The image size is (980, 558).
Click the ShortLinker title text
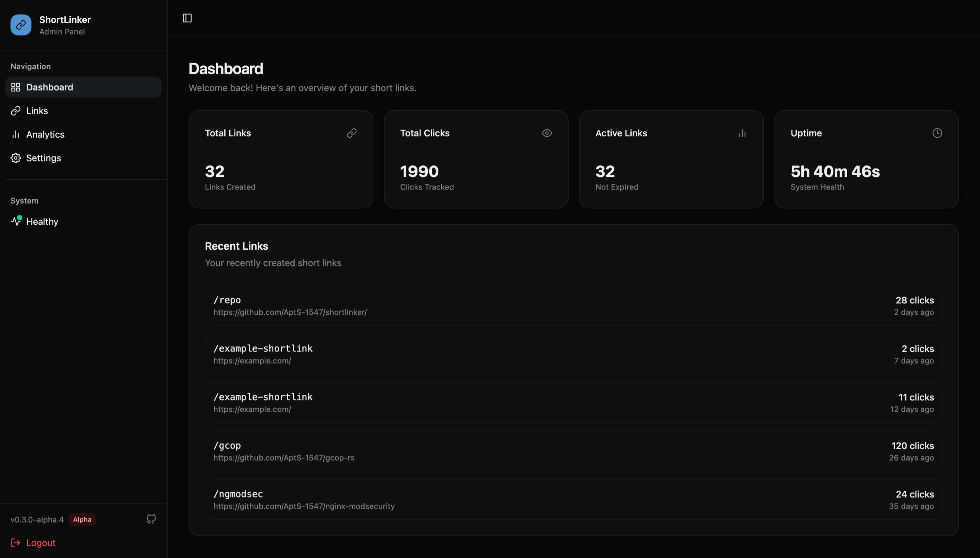pos(65,20)
